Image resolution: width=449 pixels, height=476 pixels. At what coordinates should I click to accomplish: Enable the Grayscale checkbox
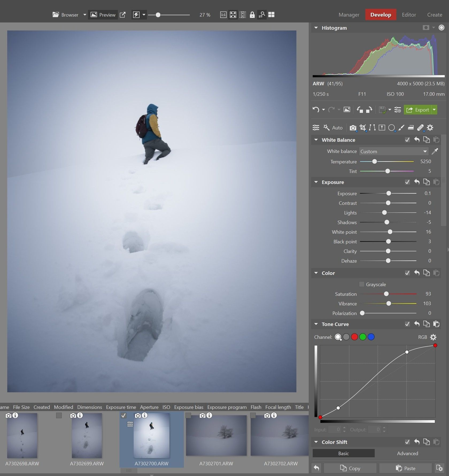coord(362,284)
